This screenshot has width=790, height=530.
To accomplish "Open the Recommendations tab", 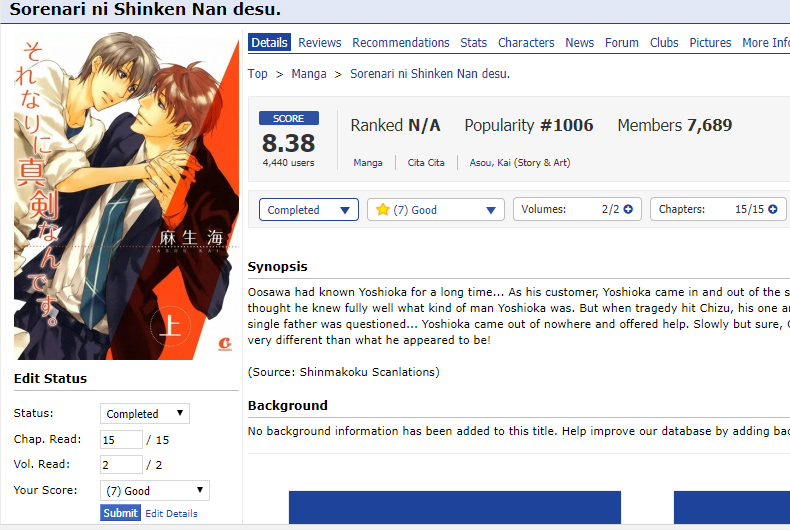I will coord(401,43).
